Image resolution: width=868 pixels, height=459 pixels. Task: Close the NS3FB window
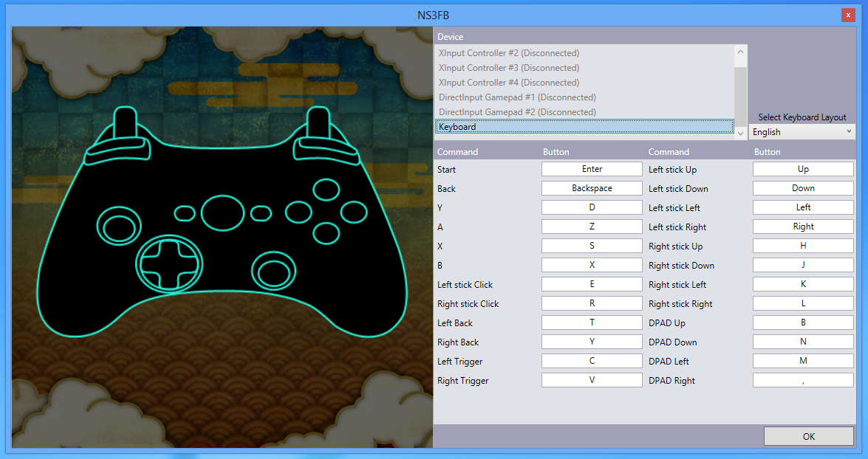pyautogui.click(x=848, y=15)
